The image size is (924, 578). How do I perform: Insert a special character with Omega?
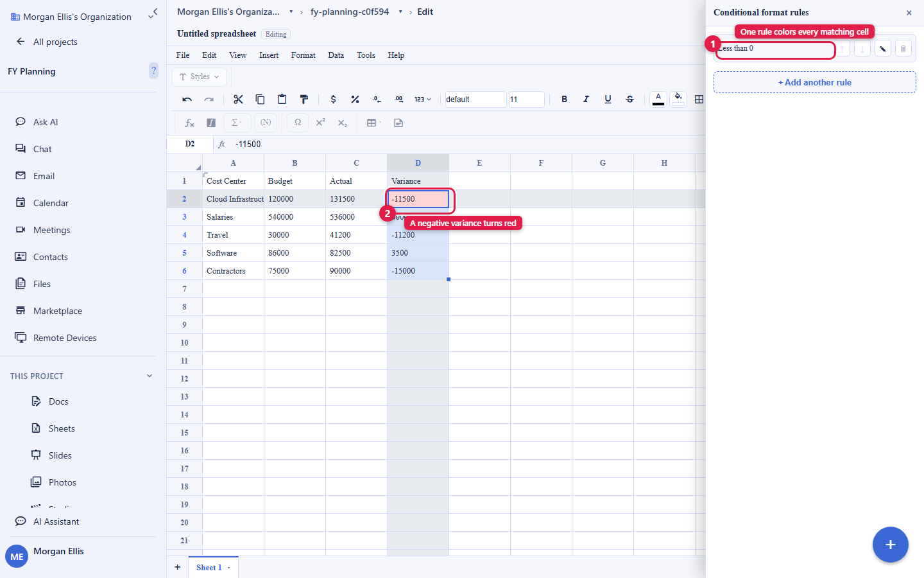tap(298, 123)
